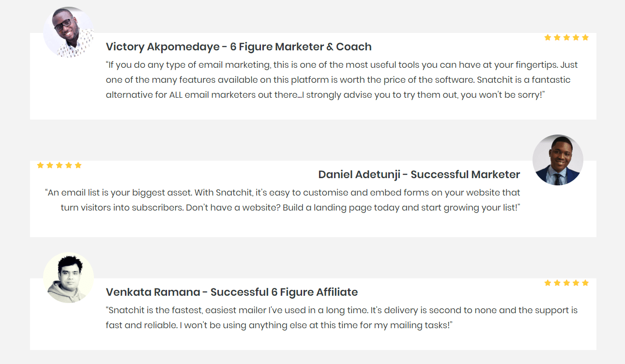Click Venkata Ramana's profile photo
Image resolution: width=625 pixels, height=364 pixels.
tap(68, 278)
